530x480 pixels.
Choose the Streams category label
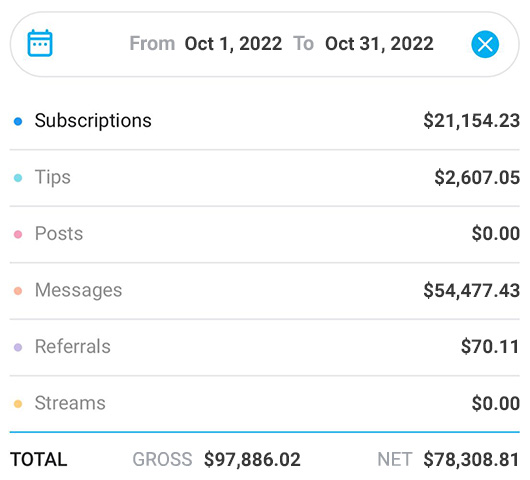tap(70, 403)
